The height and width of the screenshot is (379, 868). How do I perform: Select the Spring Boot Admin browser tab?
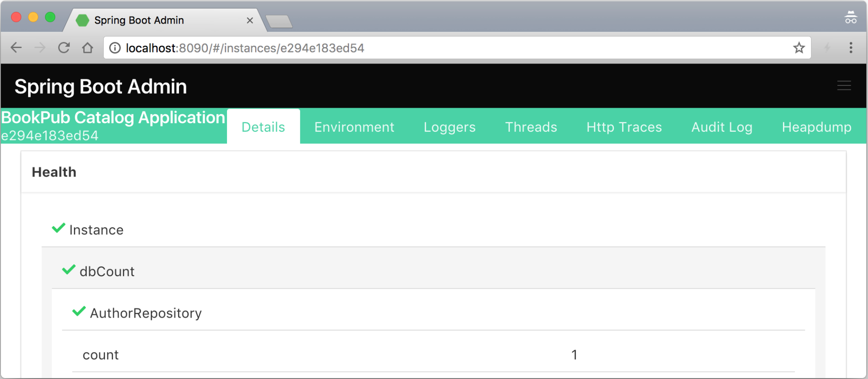tap(165, 20)
